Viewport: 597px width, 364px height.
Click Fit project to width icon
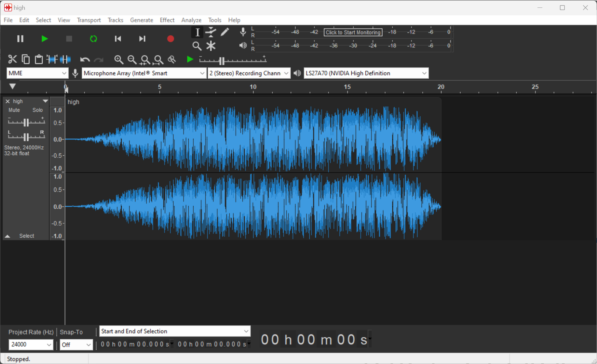pos(158,60)
